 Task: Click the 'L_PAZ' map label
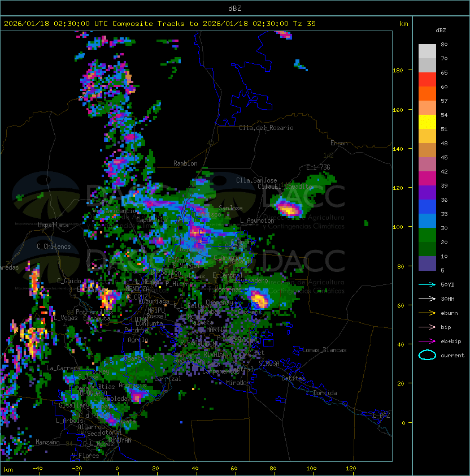click(x=381, y=416)
